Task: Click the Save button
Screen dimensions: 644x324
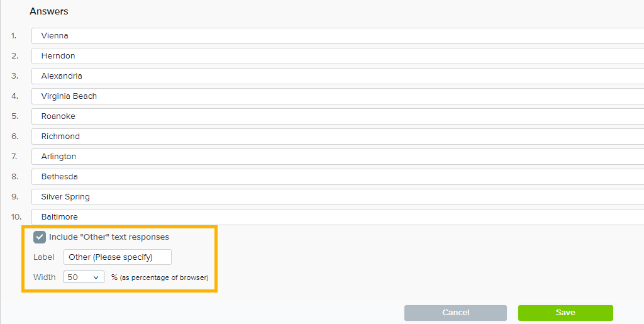Action: (565, 313)
